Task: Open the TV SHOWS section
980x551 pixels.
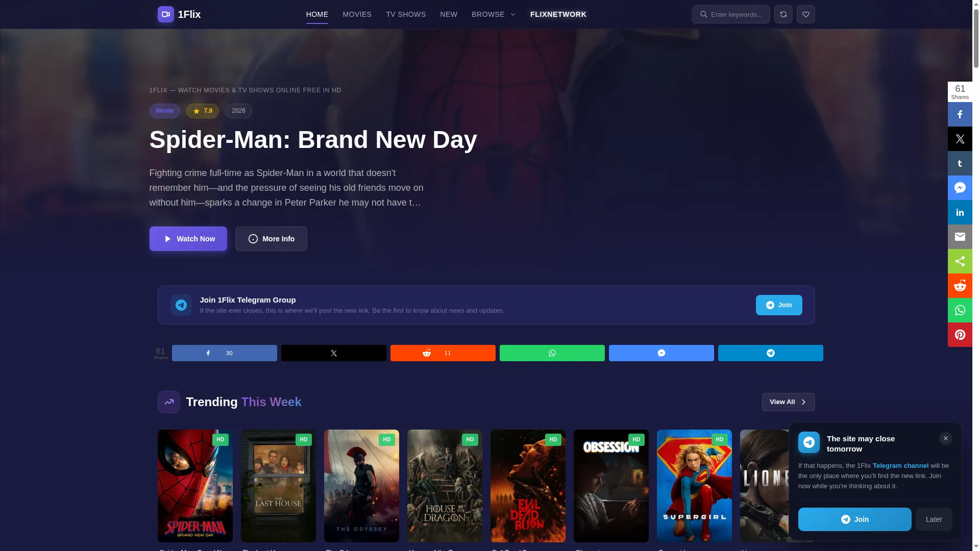Action: pyautogui.click(x=406, y=14)
